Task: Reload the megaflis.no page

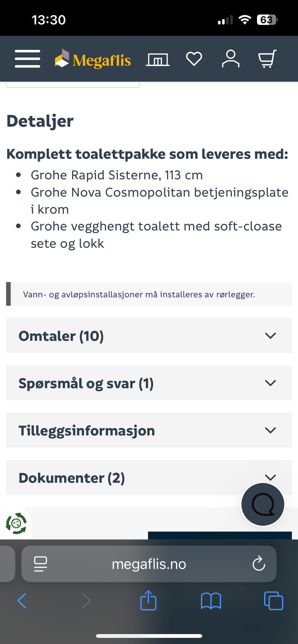Action: coord(259,564)
